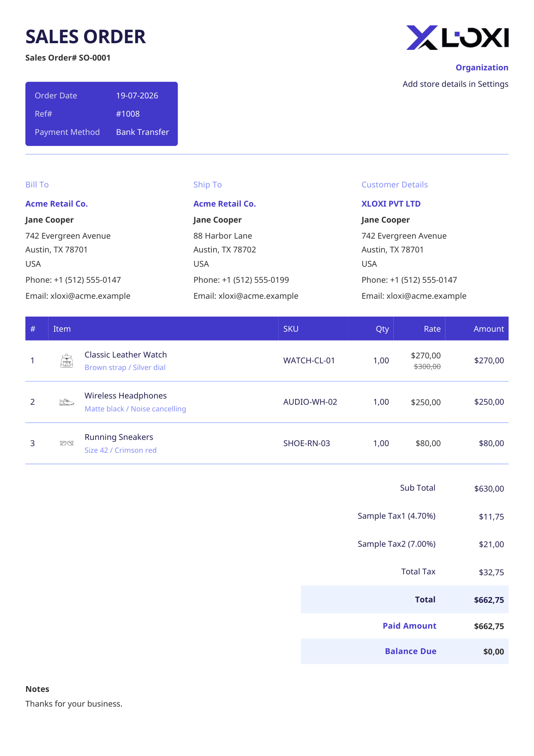Click the SKU AUDIO-WH-02
This screenshot has height=756, width=534.
pyautogui.click(x=310, y=402)
